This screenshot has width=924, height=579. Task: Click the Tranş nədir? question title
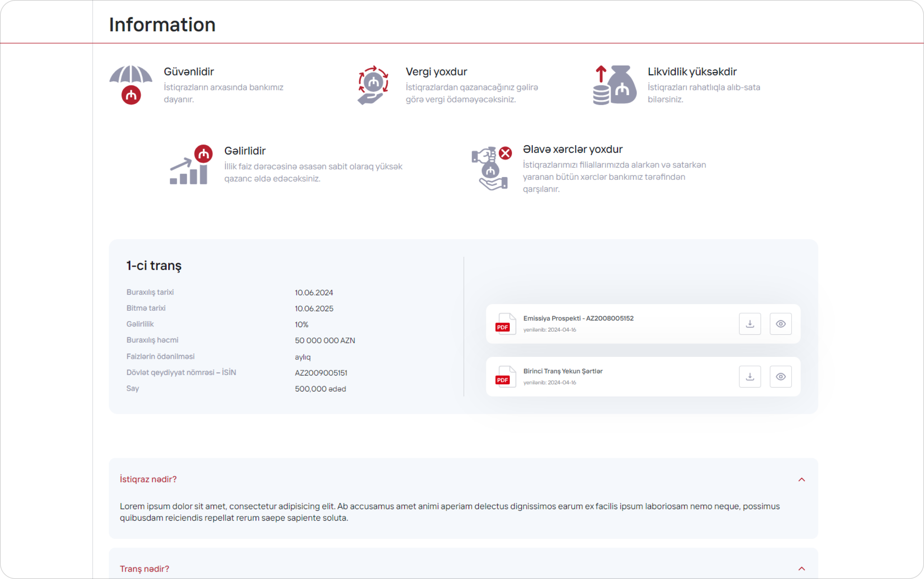pos(144,569)
